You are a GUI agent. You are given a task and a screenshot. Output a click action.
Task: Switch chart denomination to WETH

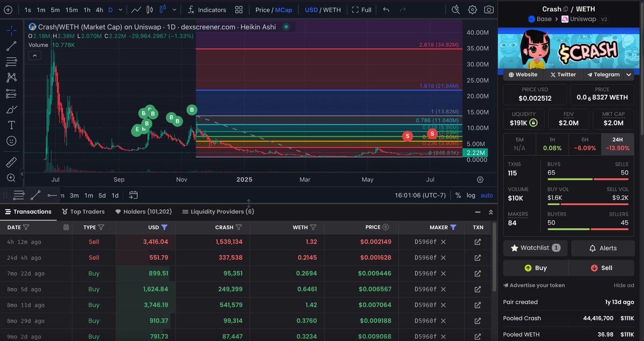click(x=333, y=10)
